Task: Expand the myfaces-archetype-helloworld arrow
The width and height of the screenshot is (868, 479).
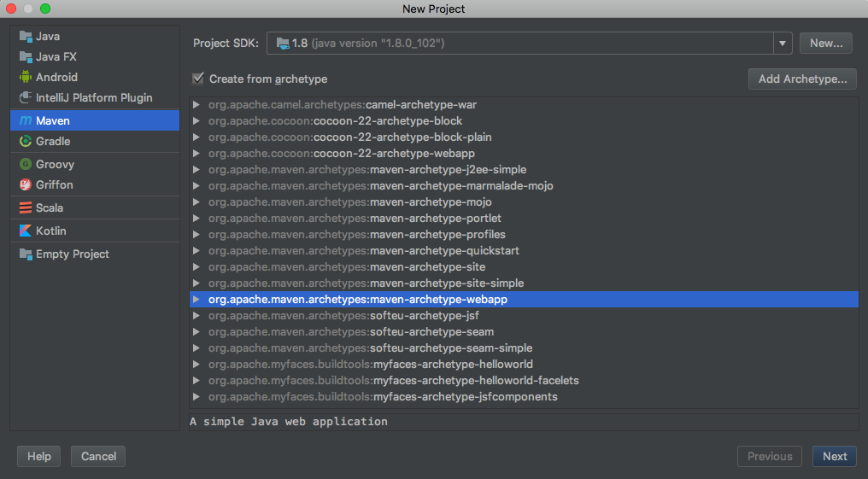Action: coord(196,364)
